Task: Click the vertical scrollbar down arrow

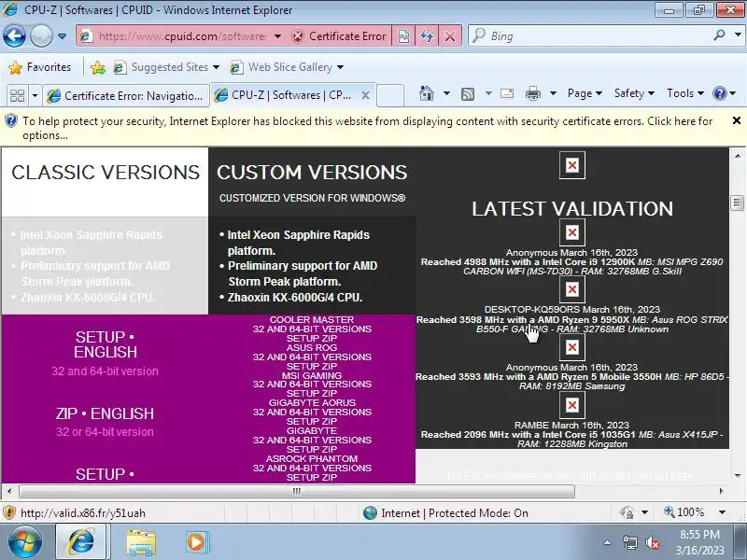Action: [x=738, y=475]
